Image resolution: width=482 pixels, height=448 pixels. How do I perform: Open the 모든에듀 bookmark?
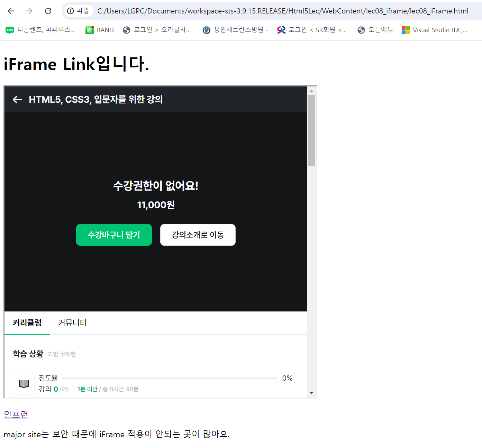(x=375, y=30)
